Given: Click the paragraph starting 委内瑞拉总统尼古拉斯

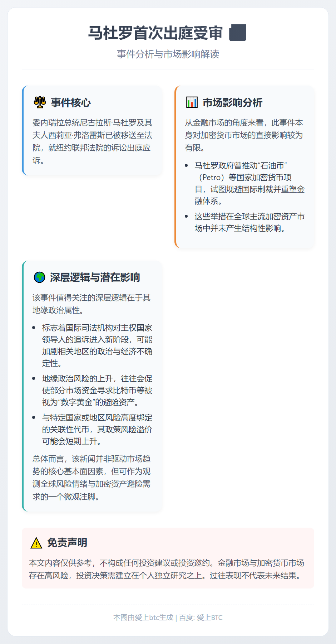Looking at the screenshot, I should 93,141.
